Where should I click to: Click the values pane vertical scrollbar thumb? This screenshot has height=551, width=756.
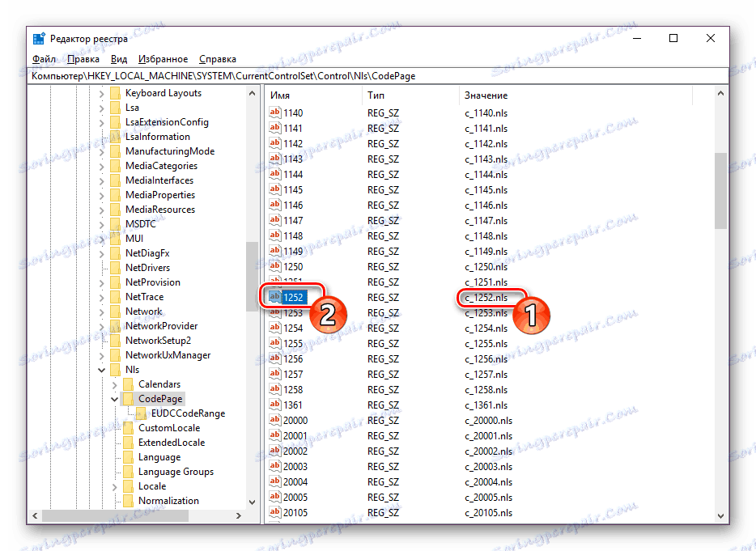[720, 191]
